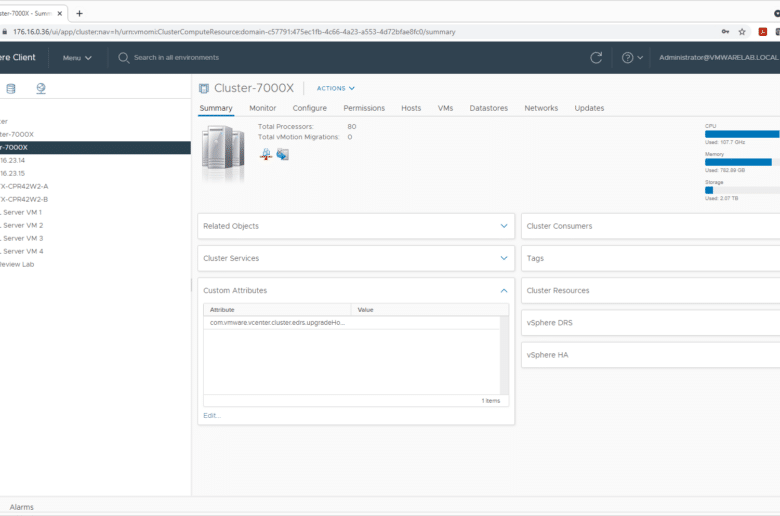Click the Storage usage bar
Screen dimensions: 780x516
pyautogui.click(x=742, y=190)
